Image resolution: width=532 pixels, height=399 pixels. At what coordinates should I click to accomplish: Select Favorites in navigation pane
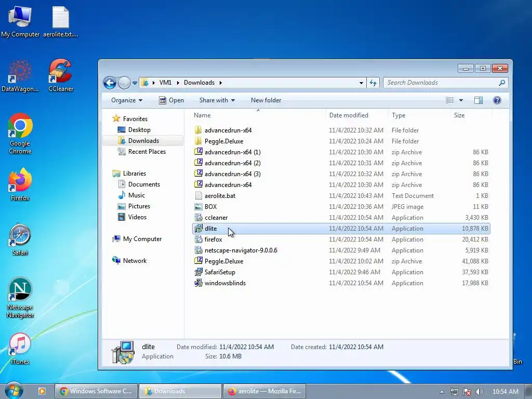[x=135, y=119]
